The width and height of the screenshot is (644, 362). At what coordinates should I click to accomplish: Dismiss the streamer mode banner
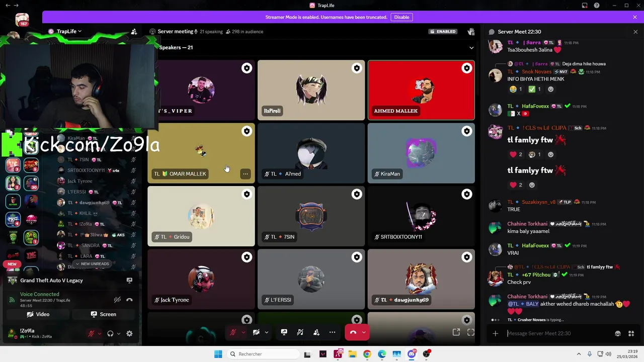[x=635, y=17]
